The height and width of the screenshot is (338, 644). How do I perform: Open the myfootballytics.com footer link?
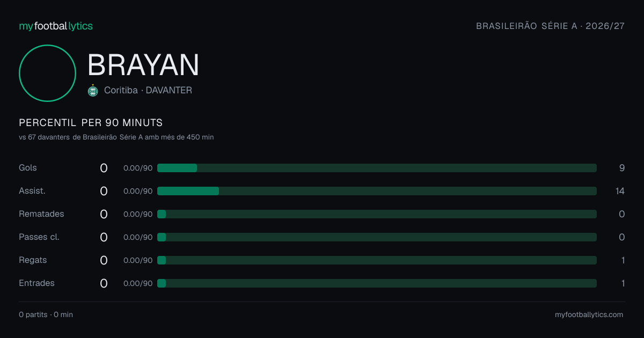[589, 315]
